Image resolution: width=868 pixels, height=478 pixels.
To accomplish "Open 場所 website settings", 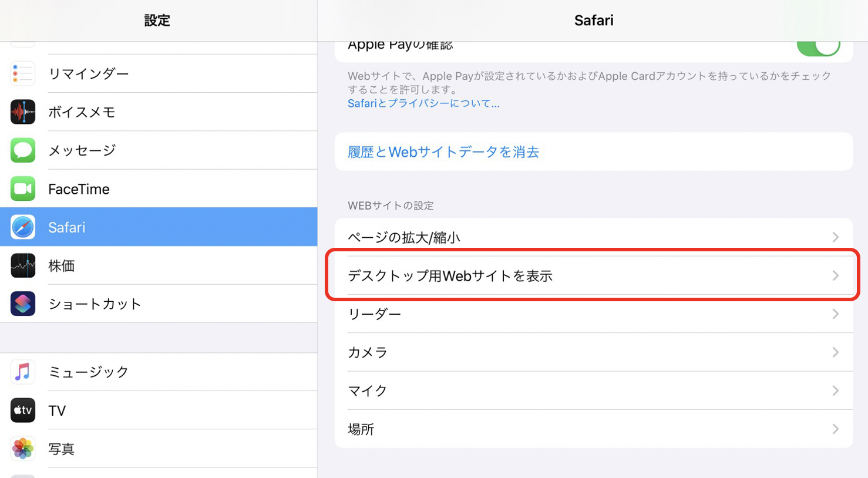I will 594,429.
